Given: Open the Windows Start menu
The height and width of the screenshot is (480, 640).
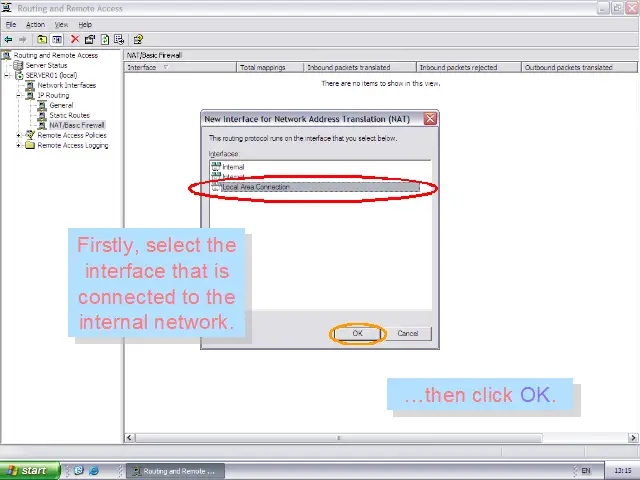Looking at the screenshot, I should pyautogui.click(x=29, y=471).
